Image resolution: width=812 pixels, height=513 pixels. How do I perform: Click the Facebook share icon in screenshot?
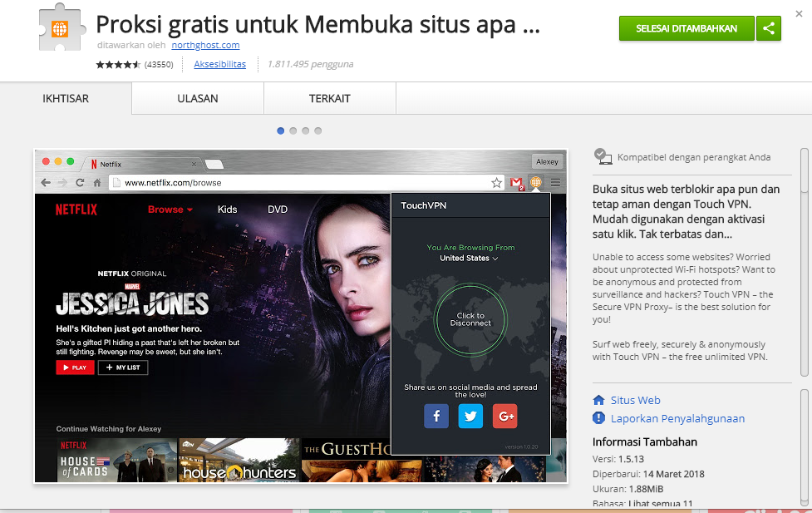point(436,416)
